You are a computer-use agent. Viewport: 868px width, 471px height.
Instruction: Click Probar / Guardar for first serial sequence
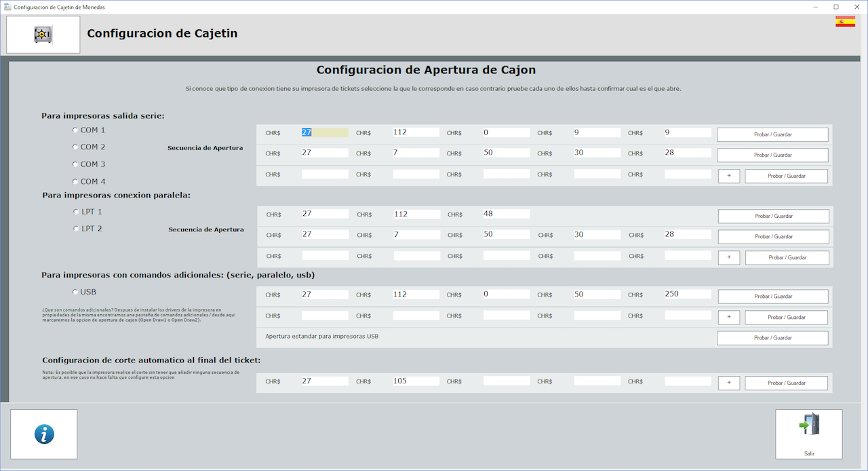pyautogui.click(x=772, y=134)
